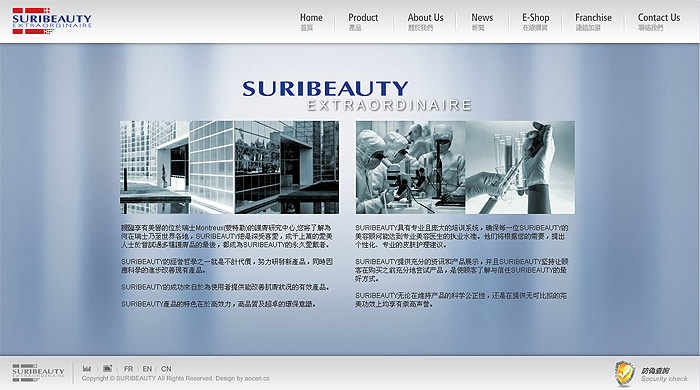The width and height of the screenshot is (700, 390).
Task: Open the Product menu item
Action: click(363, 21)
